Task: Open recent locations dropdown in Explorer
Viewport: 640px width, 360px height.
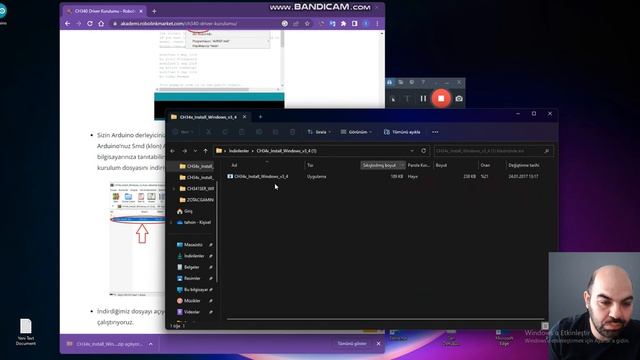Action: pos(195,151)
